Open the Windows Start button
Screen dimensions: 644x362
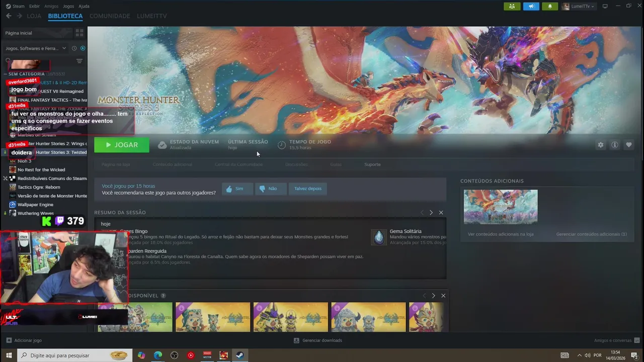9,355
